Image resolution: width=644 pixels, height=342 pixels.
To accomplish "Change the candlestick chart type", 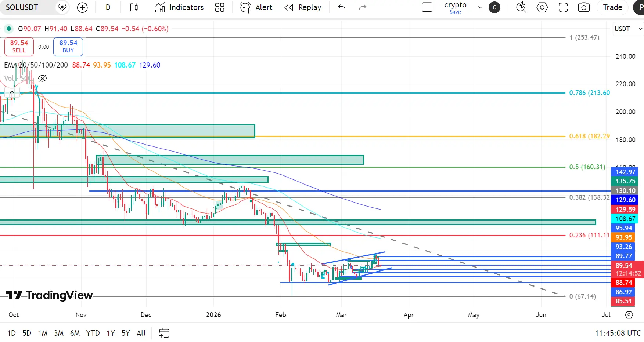I will point(134,7).
